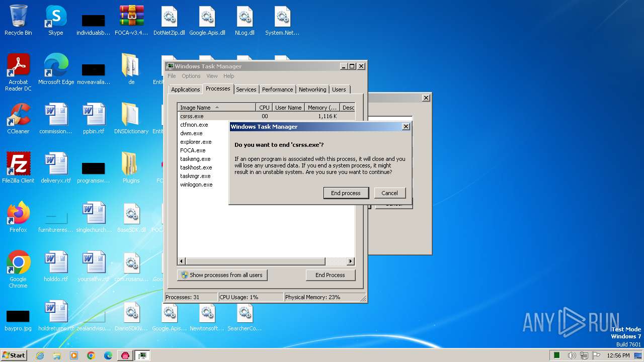
Task: Open Windows Media Player from the taskbar
Action: (x=74, y=355)
